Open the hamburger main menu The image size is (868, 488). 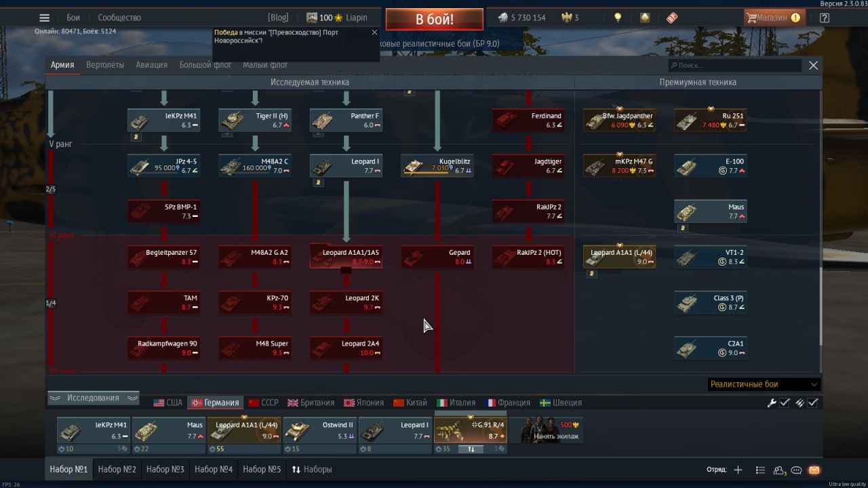(44, 18)
